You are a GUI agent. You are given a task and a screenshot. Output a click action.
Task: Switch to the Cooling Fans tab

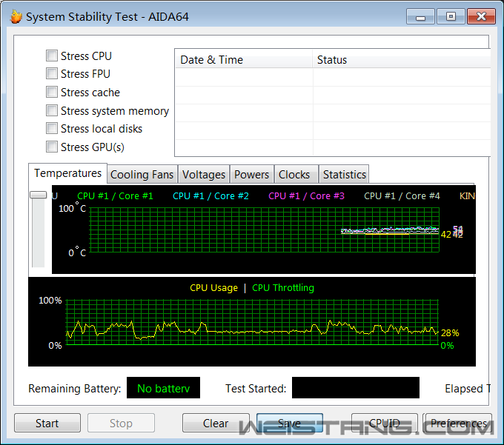point(142,175)
